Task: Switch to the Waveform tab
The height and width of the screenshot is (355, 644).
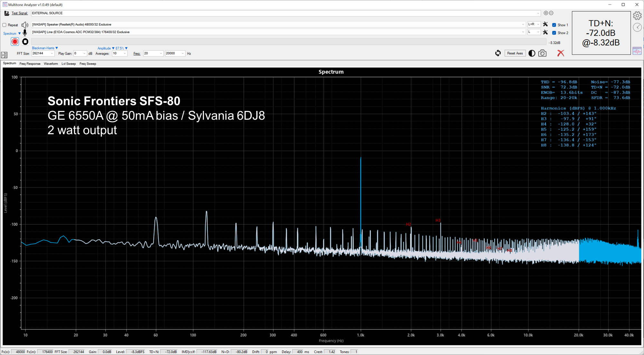Action: coord(51,64)
